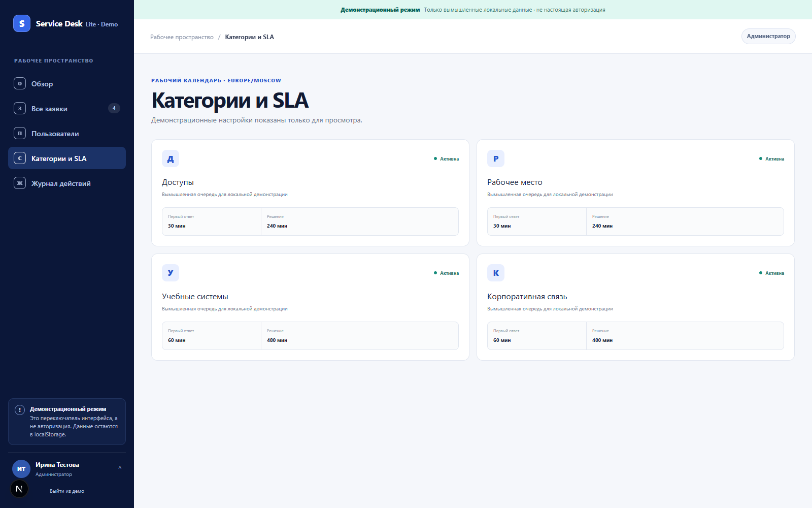Click the Ирина Тестова user name
The image size is (812, 508).
tap(57, 465)
